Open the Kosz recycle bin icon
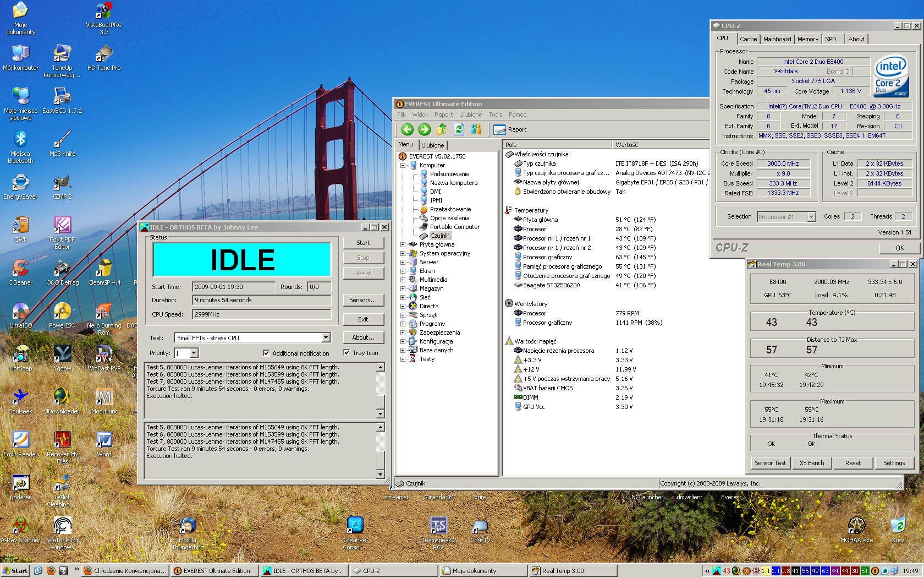This screenshot has height=578, width=924. [x=898, y=530]
